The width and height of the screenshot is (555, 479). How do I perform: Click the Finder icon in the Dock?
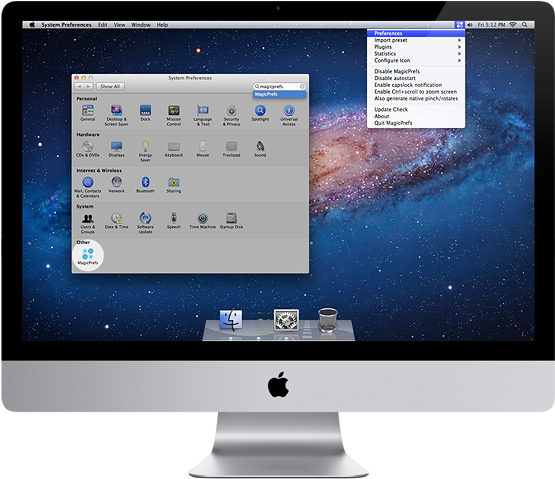[231, 319]
